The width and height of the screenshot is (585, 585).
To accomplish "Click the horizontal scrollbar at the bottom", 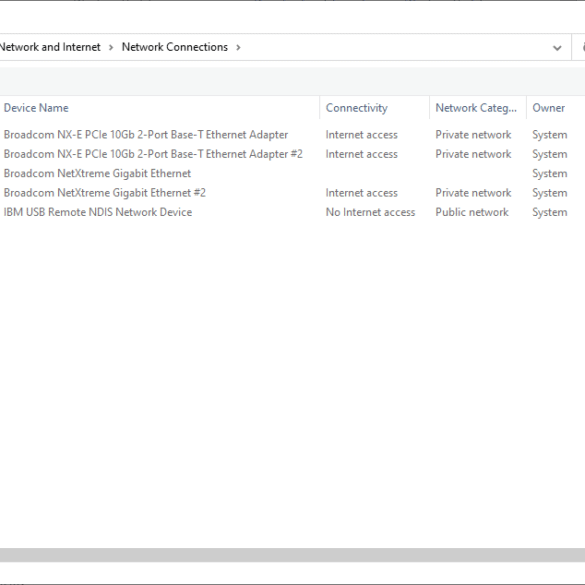I will (x=292, y=555).
